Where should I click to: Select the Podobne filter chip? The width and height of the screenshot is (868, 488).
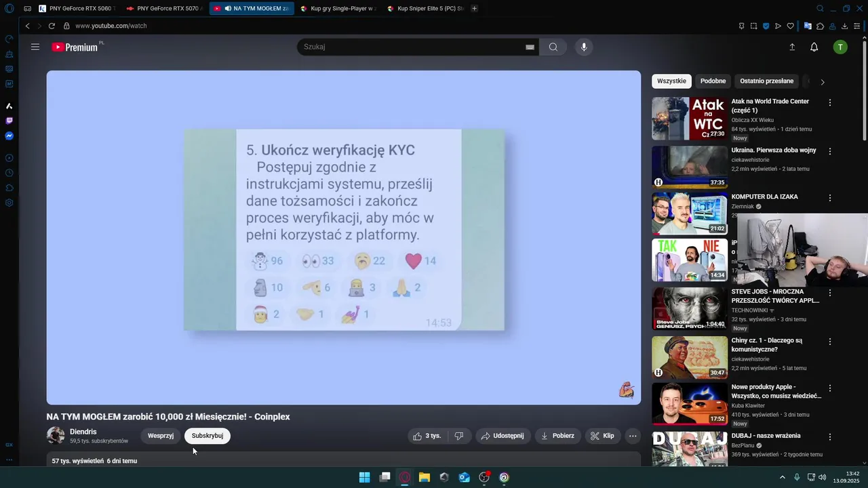[713, 81]
